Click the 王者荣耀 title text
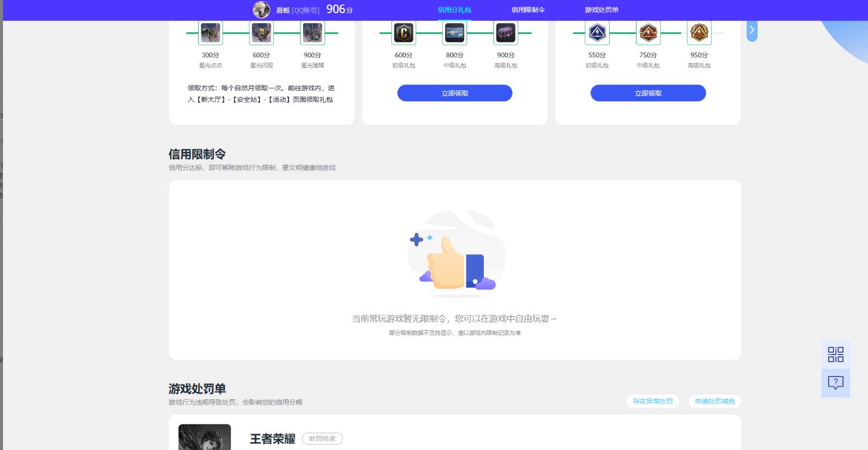The height and width of the screenshot is (450, 868). tap(273, 439)
